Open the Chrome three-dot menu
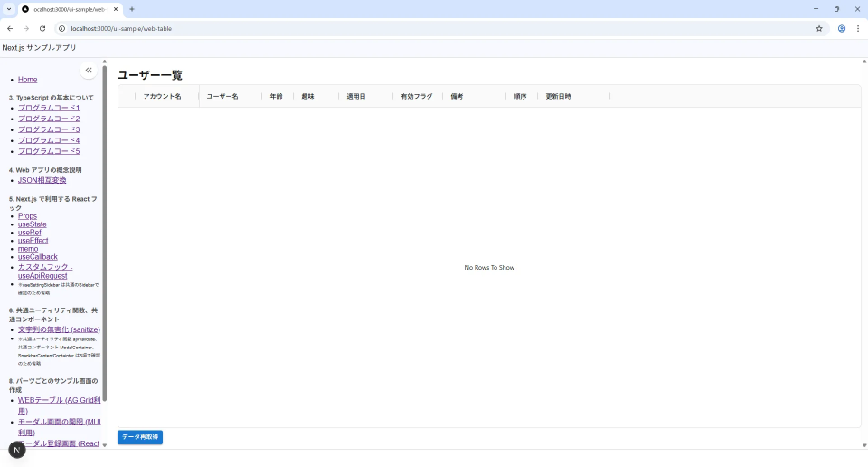868x467 pixels. (858, 28)
